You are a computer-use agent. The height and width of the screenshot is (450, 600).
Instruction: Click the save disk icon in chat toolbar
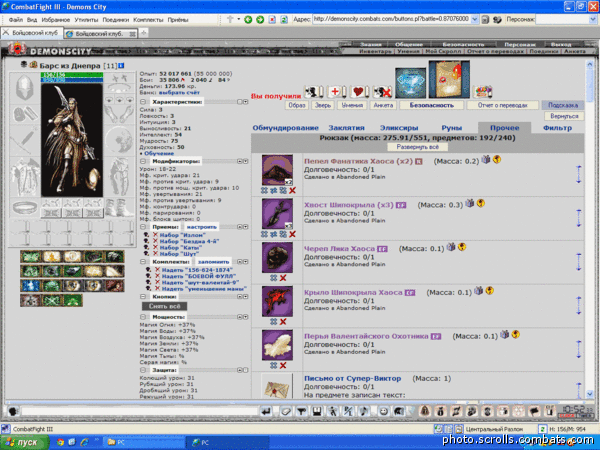[317, 412]
